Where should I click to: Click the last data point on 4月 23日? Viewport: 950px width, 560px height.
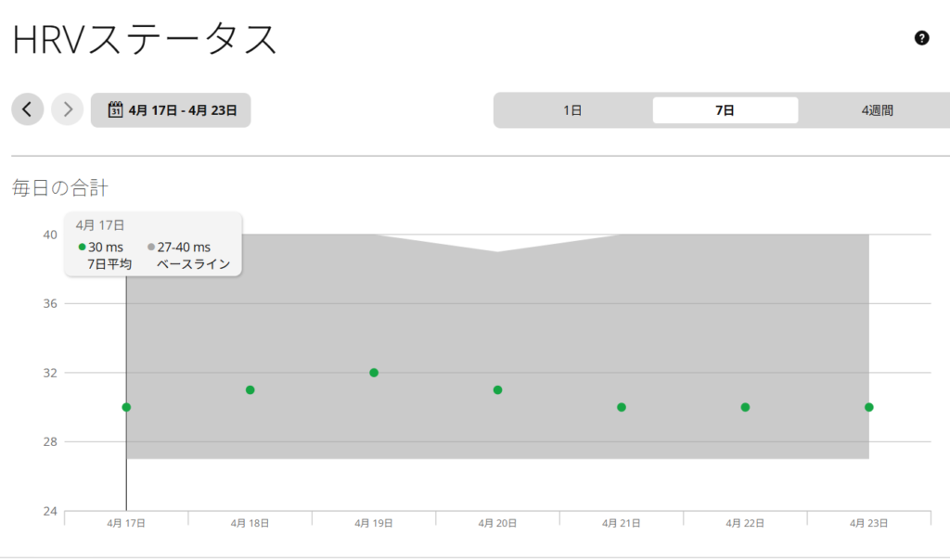click(868, 407)
